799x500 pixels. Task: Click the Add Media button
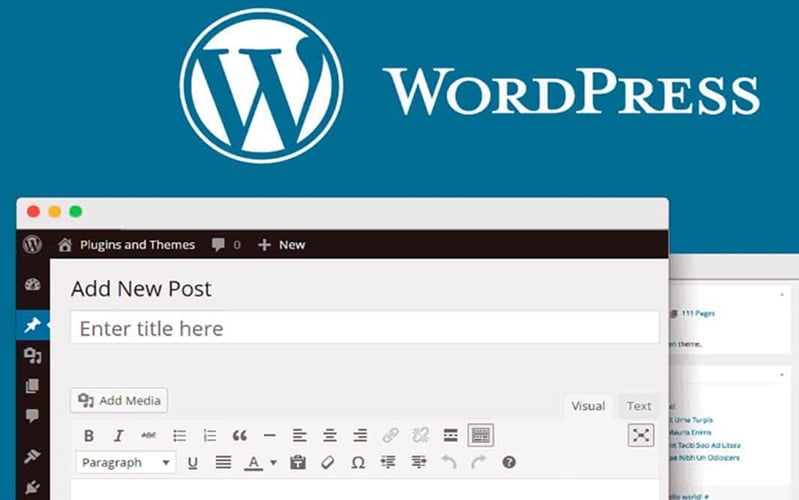[119, 401]
